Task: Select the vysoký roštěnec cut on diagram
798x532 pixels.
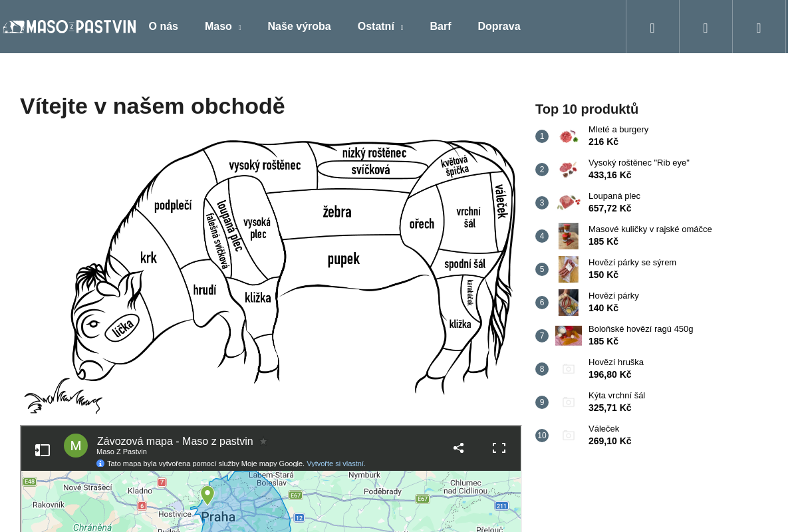Action: coord(265,166)
